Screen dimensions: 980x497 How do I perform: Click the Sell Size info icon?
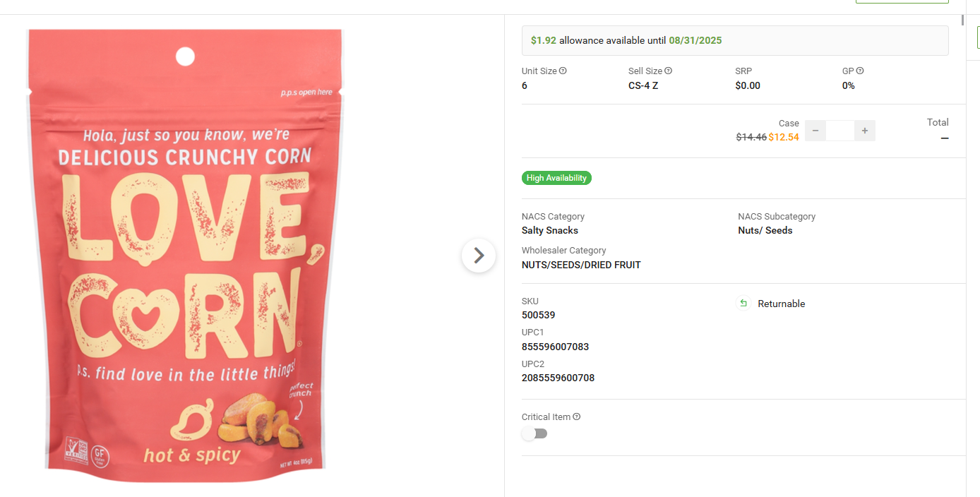668,71
